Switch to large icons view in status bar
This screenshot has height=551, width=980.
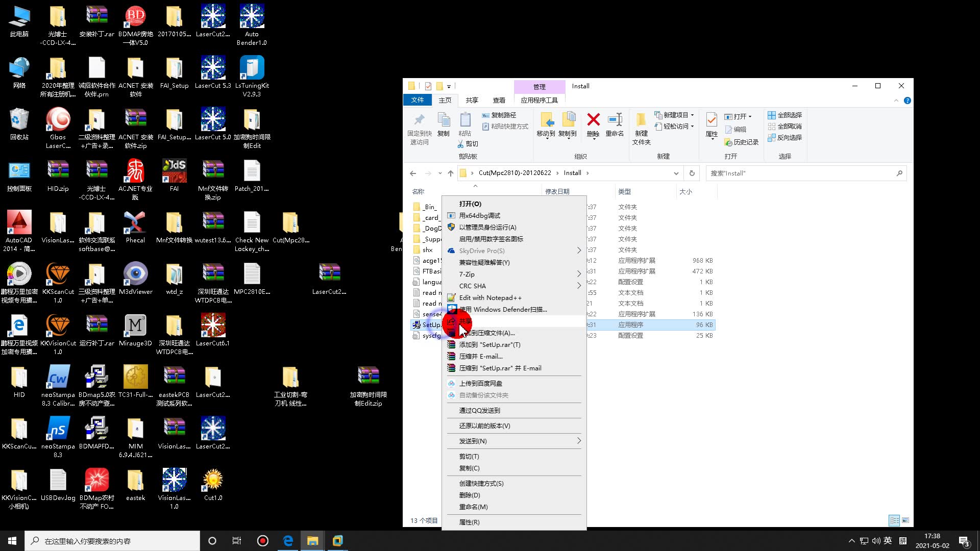pos(905,520)
